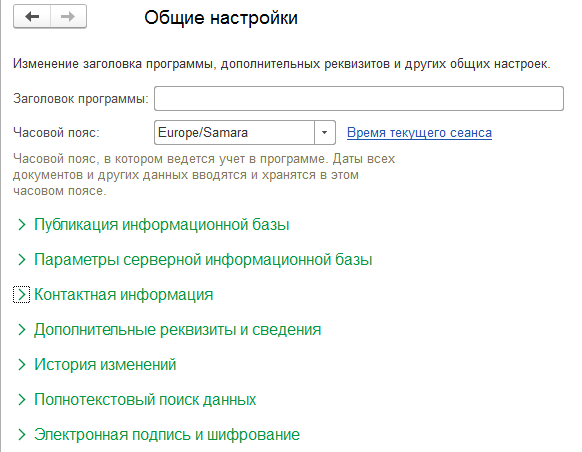582x452 pixels.
Task: Click the Заголовок программы label
Action: point(81,99)
